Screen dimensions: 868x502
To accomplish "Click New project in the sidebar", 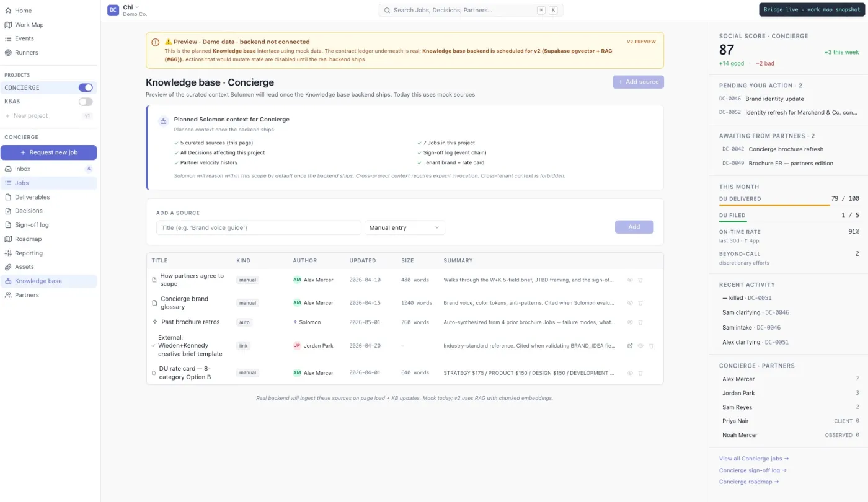I will pos(30,116).
